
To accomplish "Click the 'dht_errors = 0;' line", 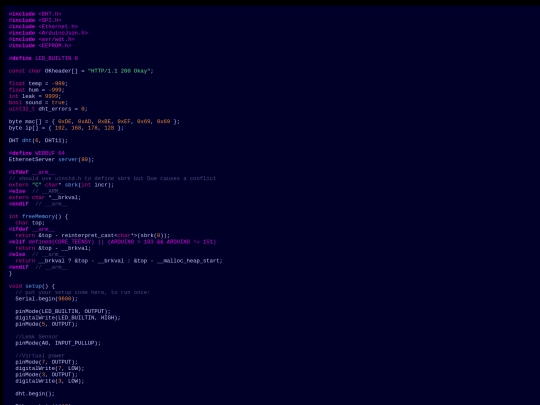I will (48, 109).
